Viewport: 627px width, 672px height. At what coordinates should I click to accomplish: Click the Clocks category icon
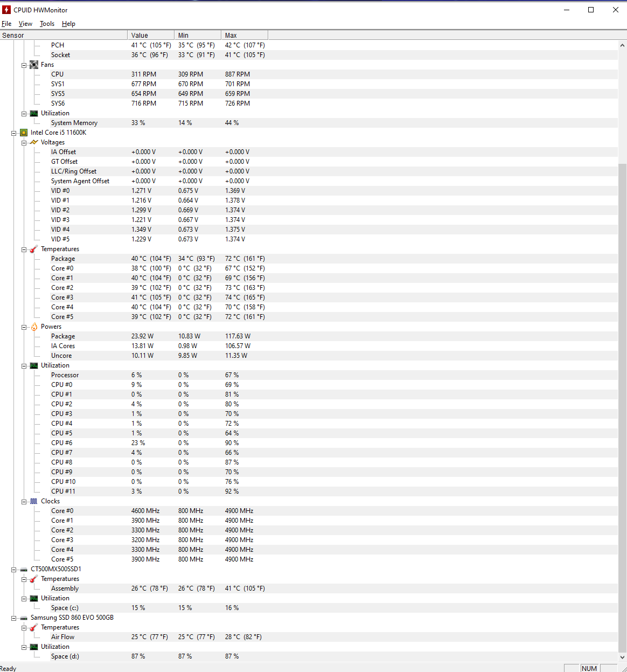(x=34, y=501)
